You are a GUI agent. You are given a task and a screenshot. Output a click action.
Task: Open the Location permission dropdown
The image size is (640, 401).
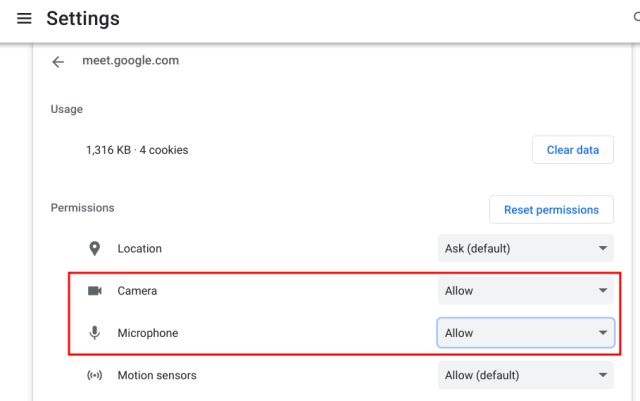(525, 248)
